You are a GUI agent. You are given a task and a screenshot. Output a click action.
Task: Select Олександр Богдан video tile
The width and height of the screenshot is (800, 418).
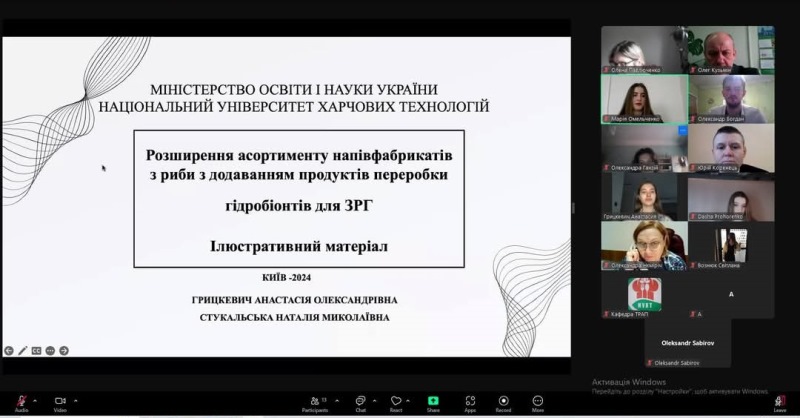point(731,99)
